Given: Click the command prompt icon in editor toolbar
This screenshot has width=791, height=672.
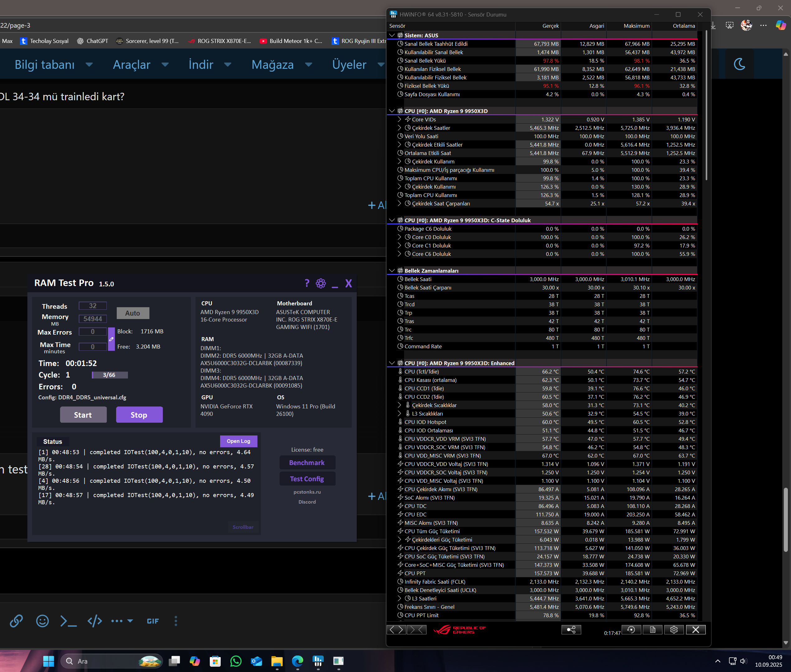Looking at the screenshot, I should point(68,621).
